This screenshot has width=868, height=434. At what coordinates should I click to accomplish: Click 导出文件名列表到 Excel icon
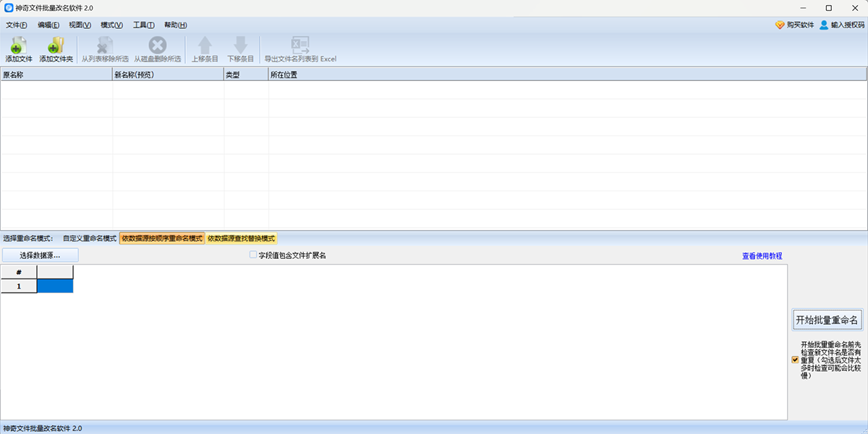click(x=300, y=46)
